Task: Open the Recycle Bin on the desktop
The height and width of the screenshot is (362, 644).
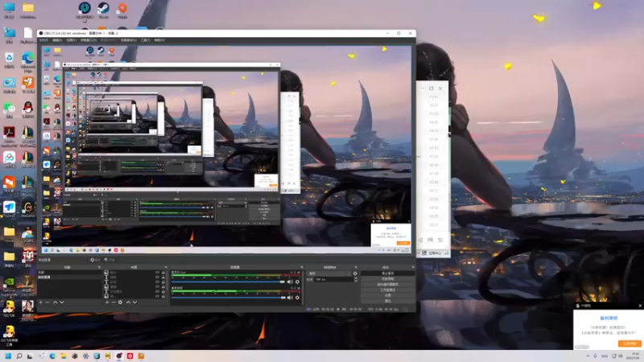Action: click(x=10, y=60)
